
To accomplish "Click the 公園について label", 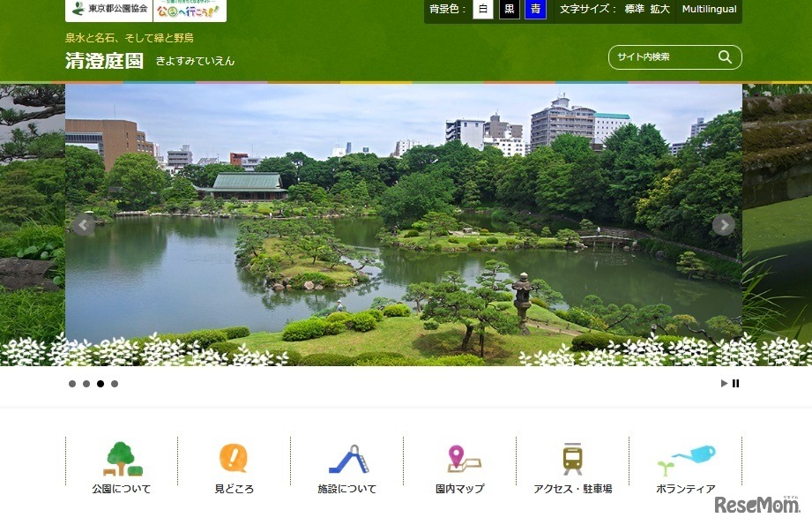I will [121, 489].
